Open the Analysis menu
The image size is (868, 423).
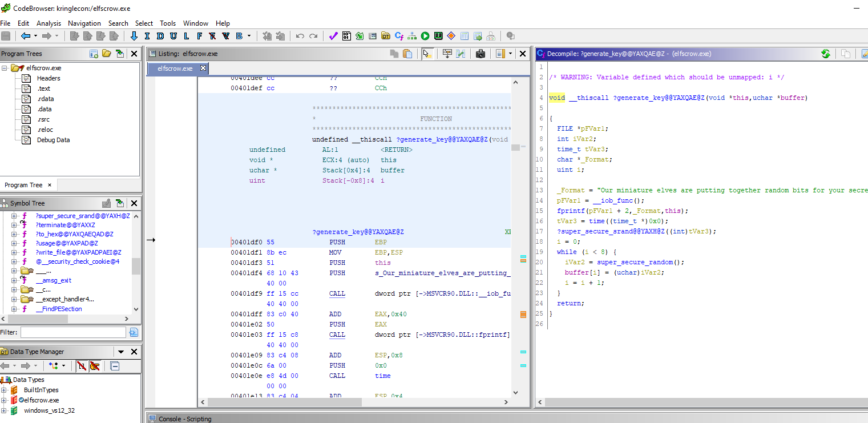pyautogui.click(x=49, y=23)
